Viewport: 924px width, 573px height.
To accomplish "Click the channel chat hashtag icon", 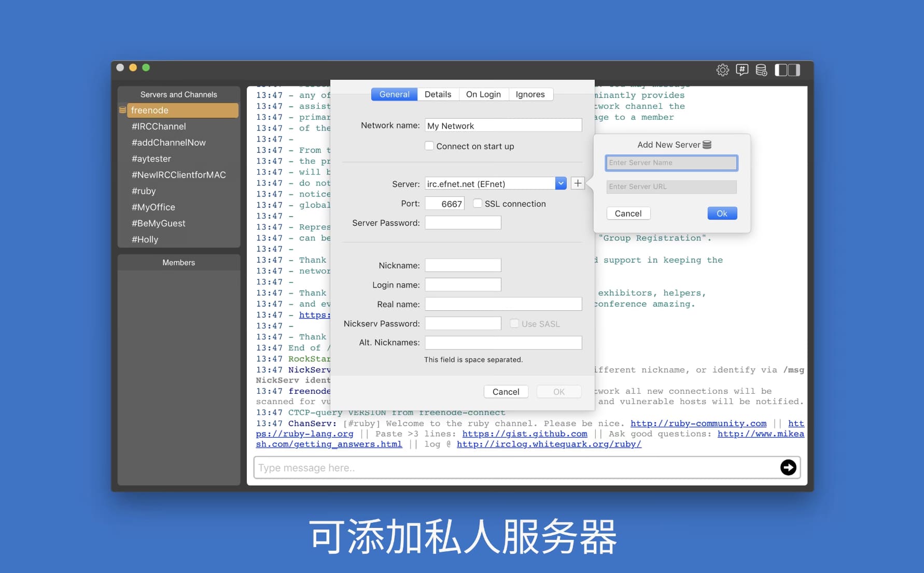I will pyautogui.click(x=742, y=70).
